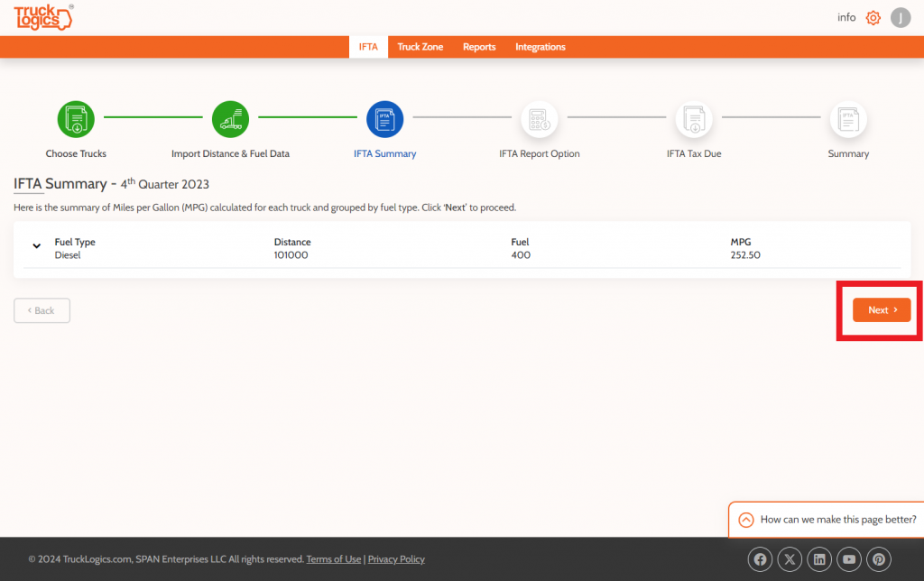Click the IFTA Tax Due step icon
Viewport: 924px width, 581px height.
point(694,119)
